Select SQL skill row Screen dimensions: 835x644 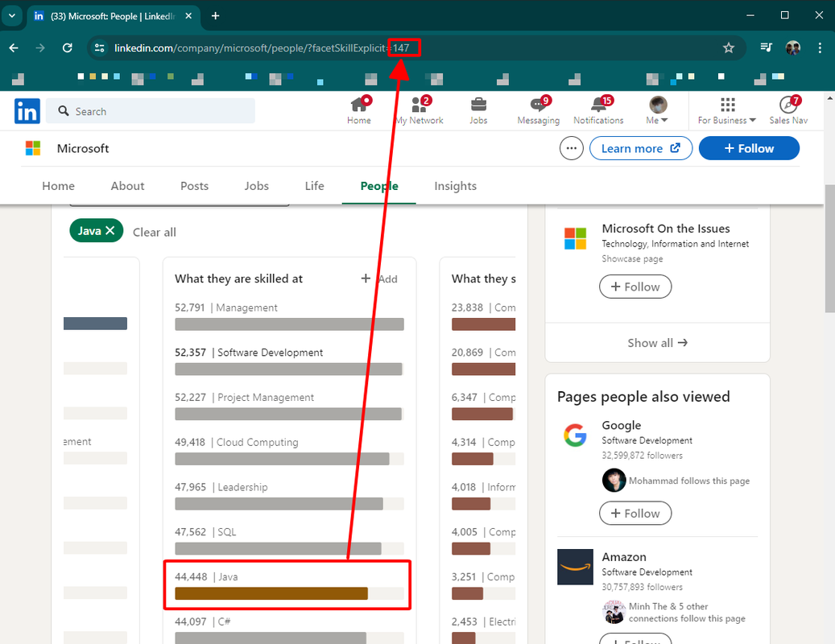(289, 541)
